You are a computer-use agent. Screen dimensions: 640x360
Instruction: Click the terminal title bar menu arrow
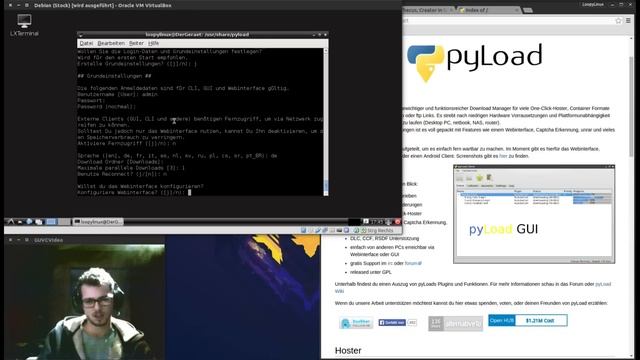[80, 35]
